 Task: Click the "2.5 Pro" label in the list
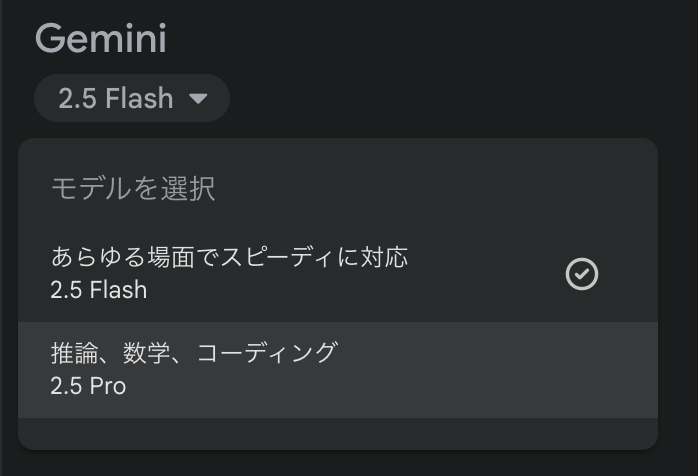click(x=88, y=385)
